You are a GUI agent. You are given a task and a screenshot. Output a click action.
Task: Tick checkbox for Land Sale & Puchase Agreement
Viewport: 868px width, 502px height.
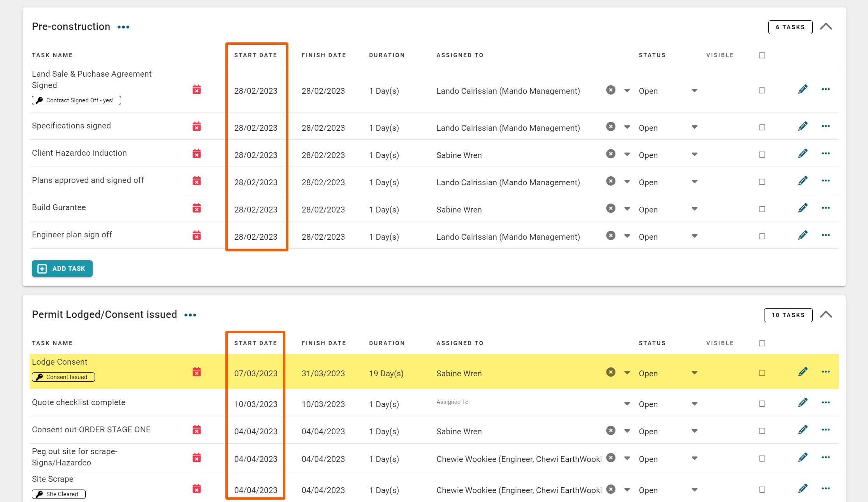point(762,90)
